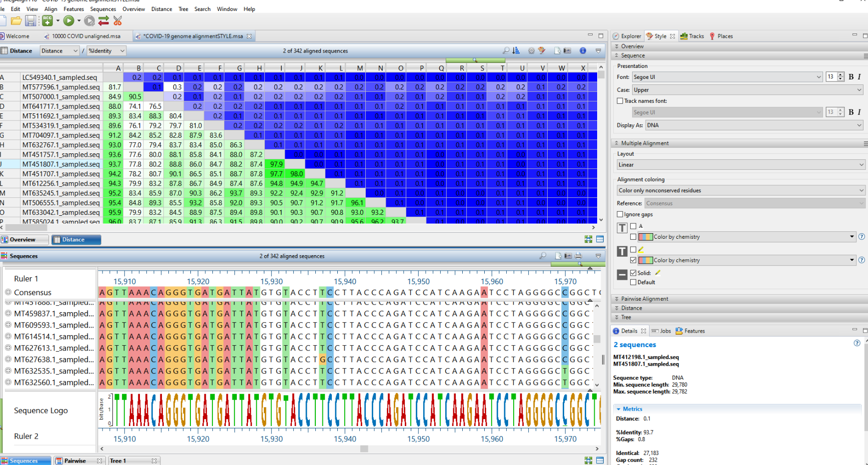Click the green add sequences ACG plus icon
The height and width of the screenshot is (465, 868).
coord(47,20)
